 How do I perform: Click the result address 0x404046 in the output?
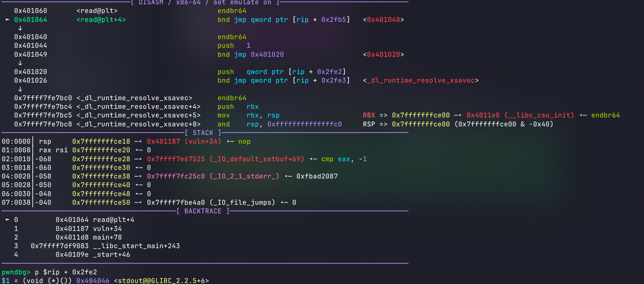coord(93,281)
